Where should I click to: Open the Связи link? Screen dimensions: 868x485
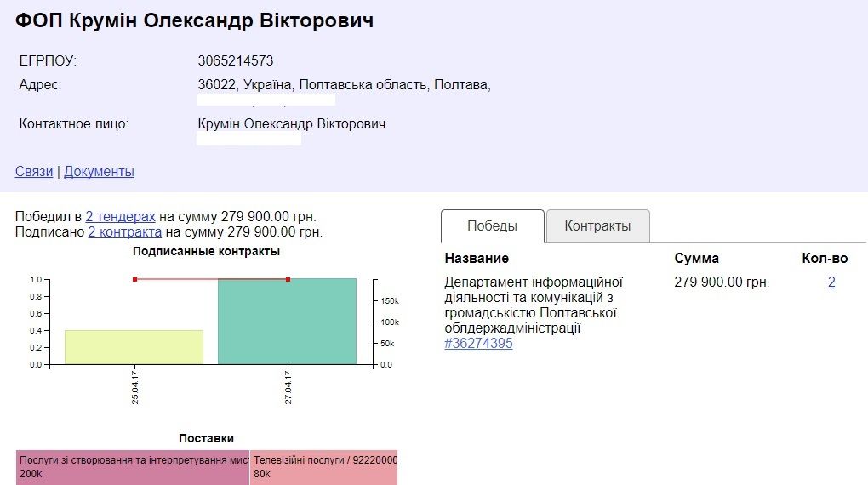[x=34, y=172]
